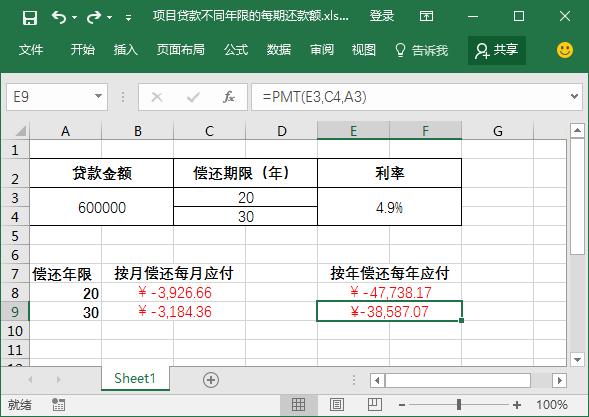Click the Insert Function fx icon
589x417 pixels.
tap(229, 97)
